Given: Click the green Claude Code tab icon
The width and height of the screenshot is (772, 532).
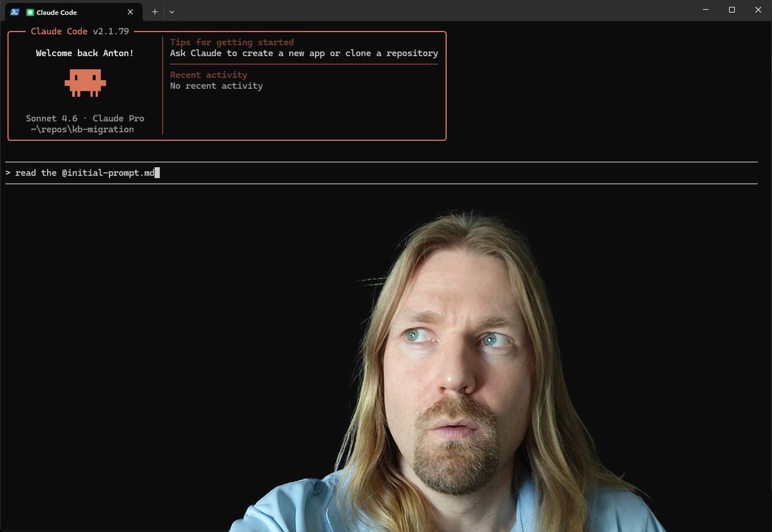Looking at the screenshot, I should click(x=30, y=12).
